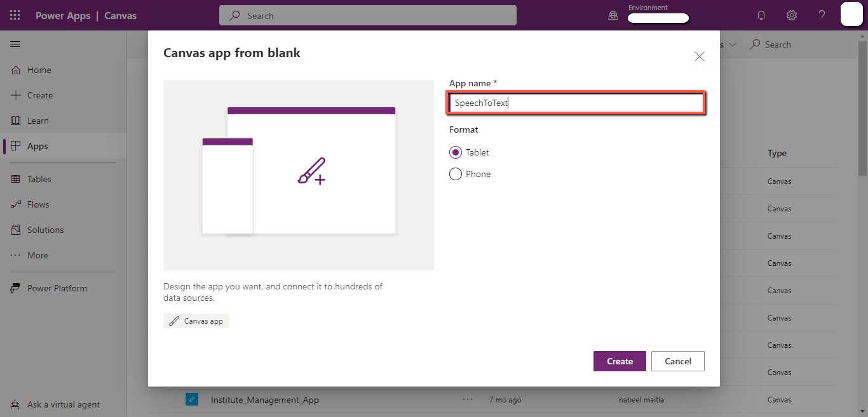Click the apps list Search box

tap(771, 44)
